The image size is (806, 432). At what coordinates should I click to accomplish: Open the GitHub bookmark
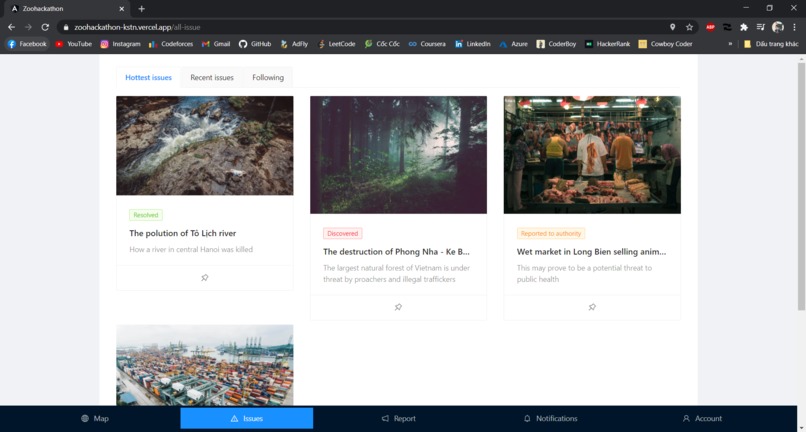tap(255, 44)
